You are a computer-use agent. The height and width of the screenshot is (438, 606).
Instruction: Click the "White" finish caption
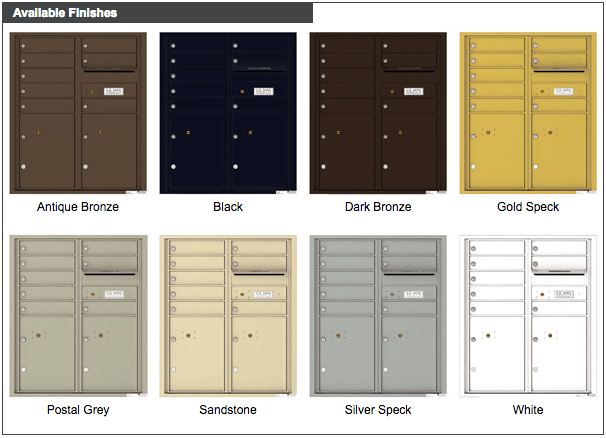point(528,410)
